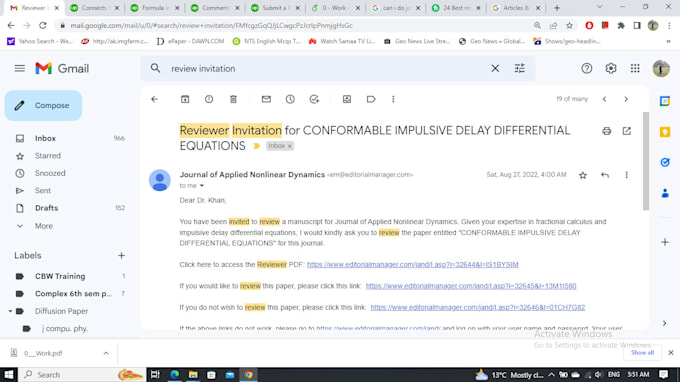The width and height of the screenshot is (680, 382).
Task: Archive this email
Action: [185, 99]
